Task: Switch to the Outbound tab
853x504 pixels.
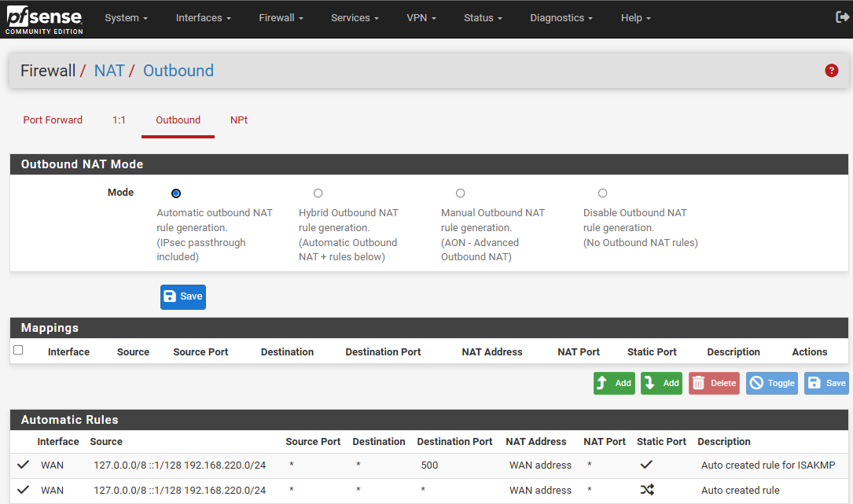Action: [178, 120]
